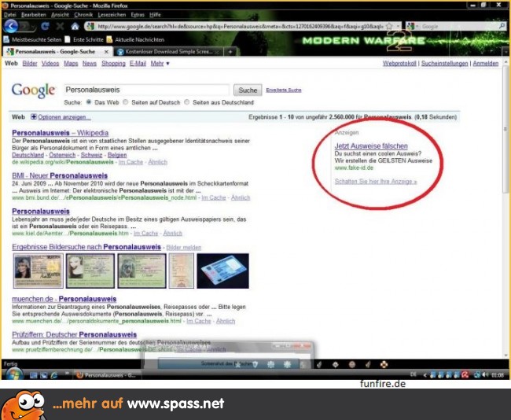Click the Maps link in Google nav
The height and width of the screenshot is (420, 511).
(x=71, y=63)
